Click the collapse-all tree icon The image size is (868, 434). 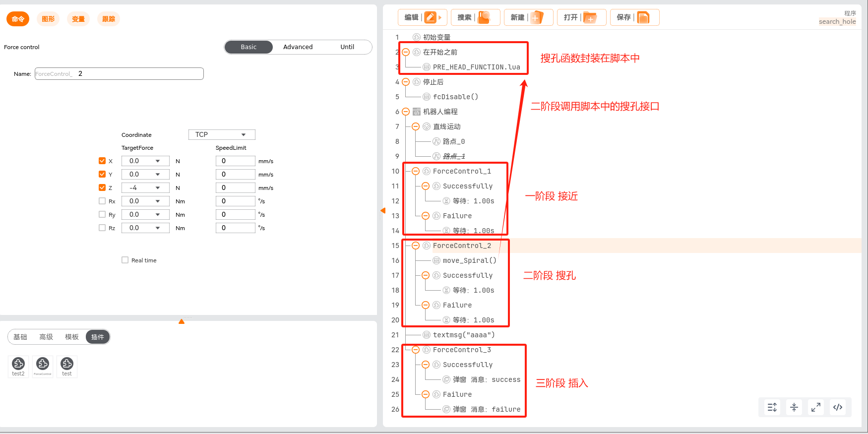794,407
